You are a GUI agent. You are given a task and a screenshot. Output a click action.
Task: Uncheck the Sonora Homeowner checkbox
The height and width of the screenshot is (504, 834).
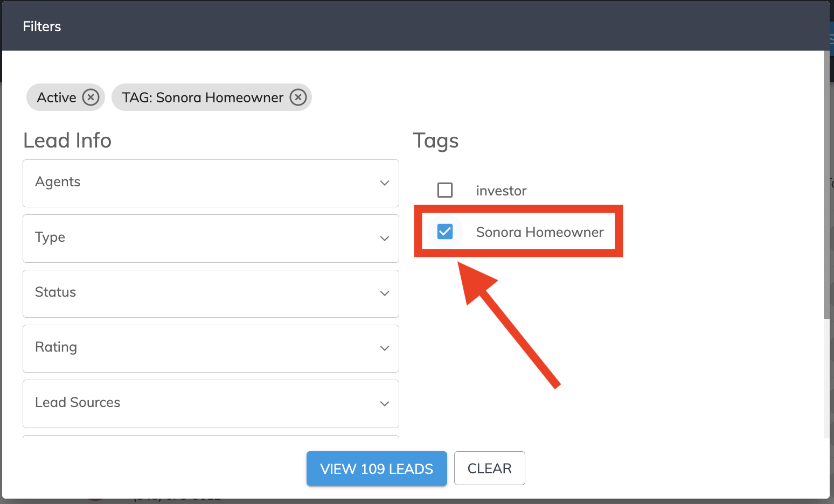click(445, 232)
